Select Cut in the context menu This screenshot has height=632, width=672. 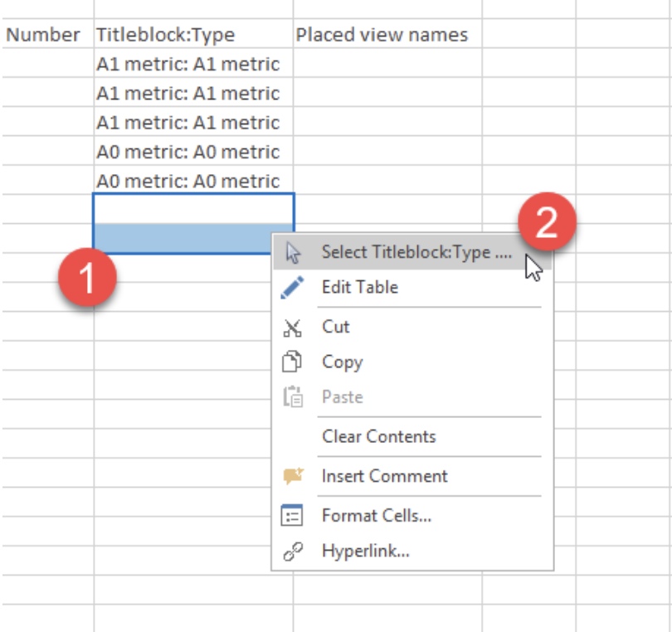coord(412,327)
